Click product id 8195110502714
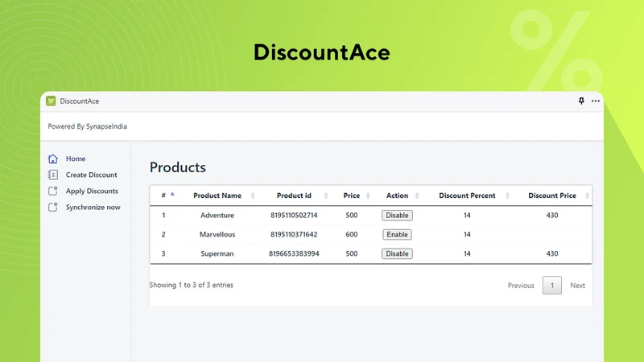Viewport: 644px width, 362px height. [294, 215]
